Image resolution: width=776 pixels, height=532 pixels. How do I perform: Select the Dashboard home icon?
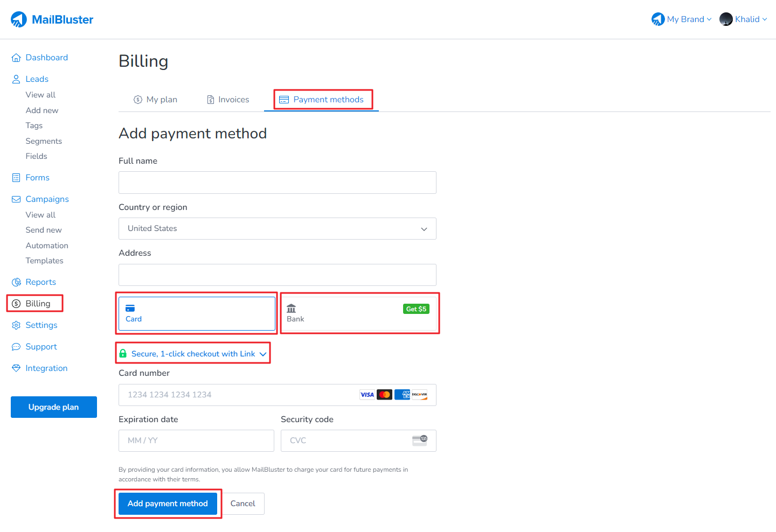(16, 57)
